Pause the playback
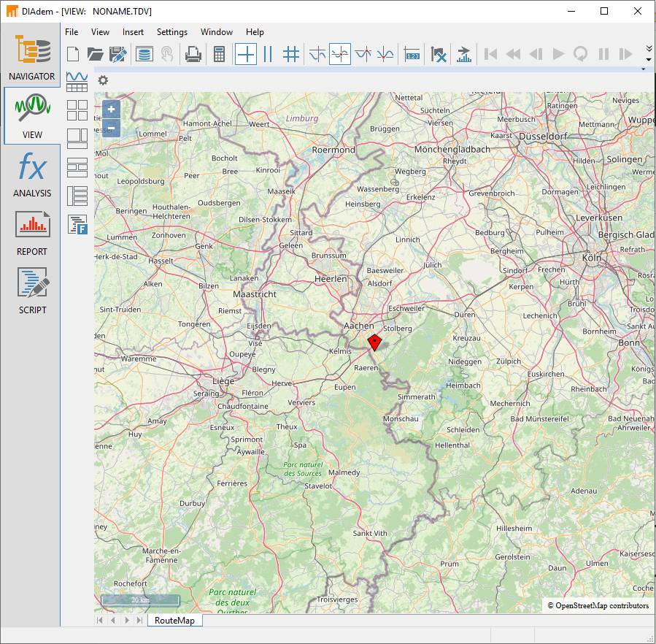The height and width of the screenshot is (644, 656). coord(603,55)
